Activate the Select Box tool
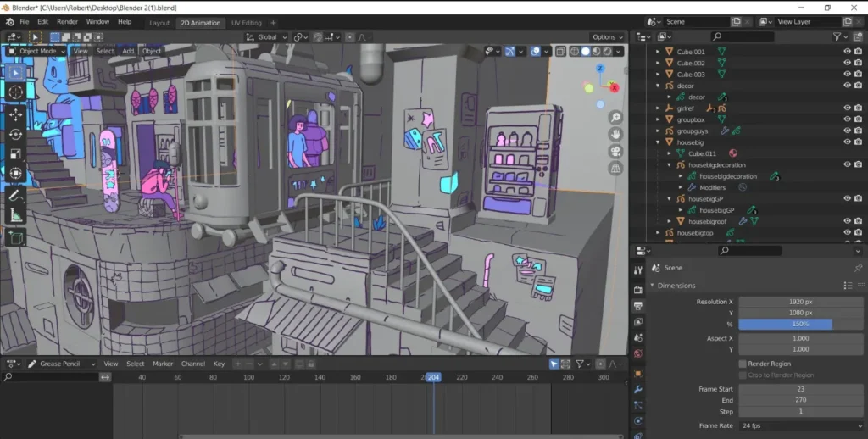The image size is (868, 439). point(15,73)
